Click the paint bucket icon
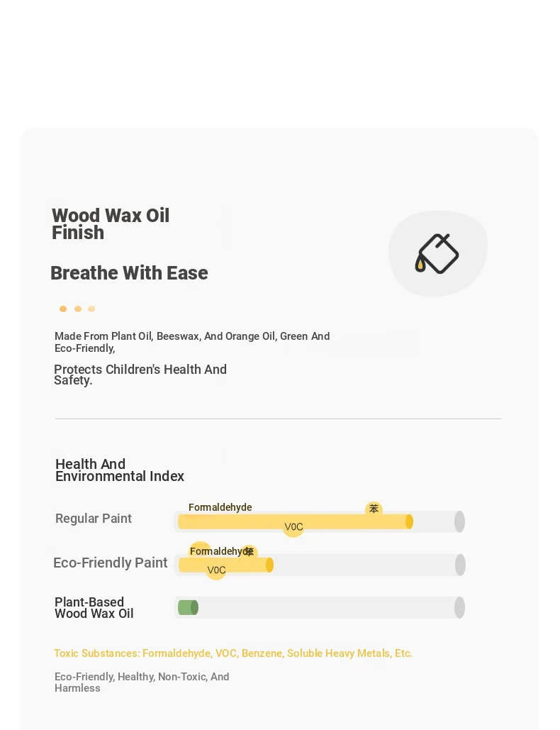This screenshot has height=730, width=560. (437, 254)
